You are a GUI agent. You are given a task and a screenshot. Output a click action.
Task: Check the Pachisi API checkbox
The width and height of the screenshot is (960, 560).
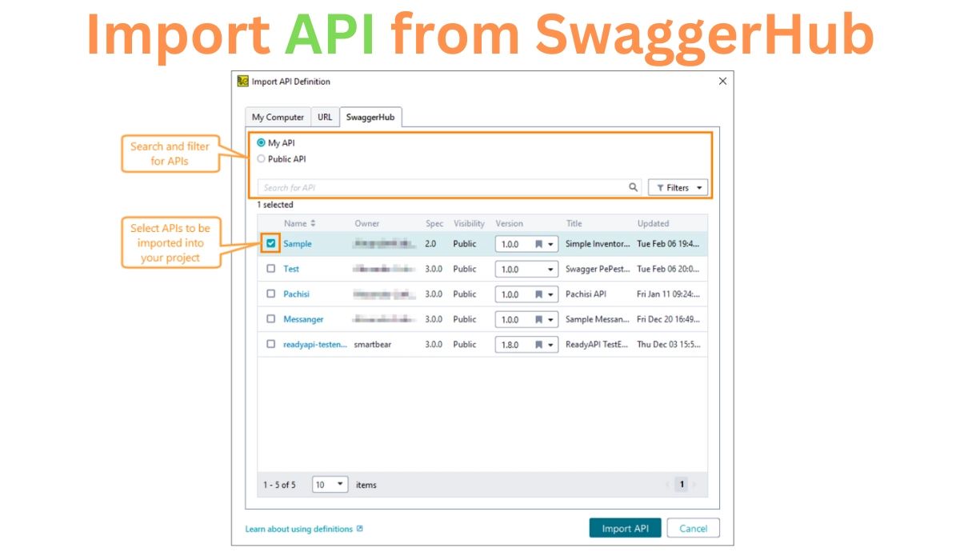(271, 294)
